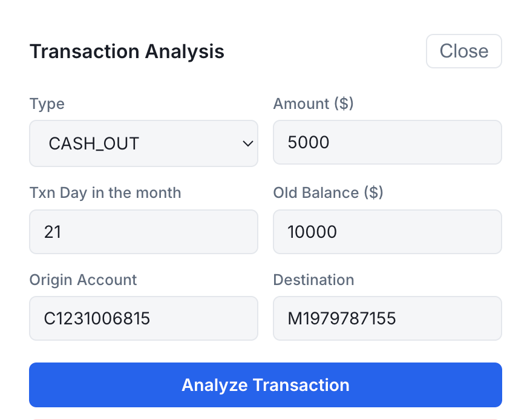Click the Origin Account input field
The image size is (530, 420).
point(143,318)
